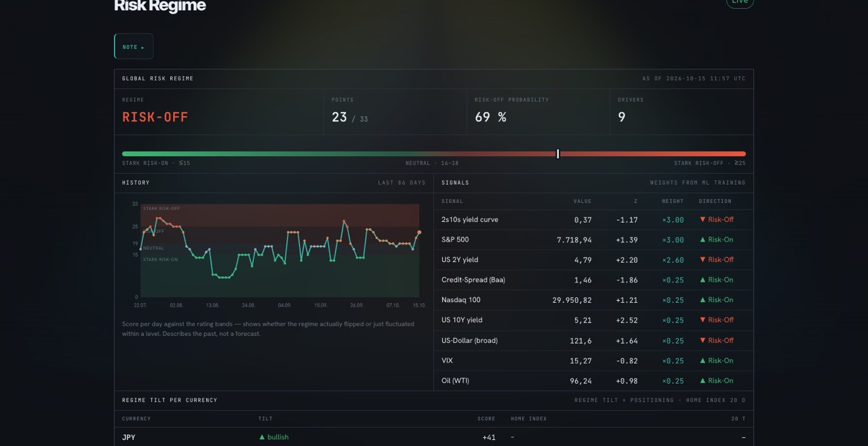Click the US 10Y yield signal name
This screenshot has width=868, height=446.
[462, 320]
